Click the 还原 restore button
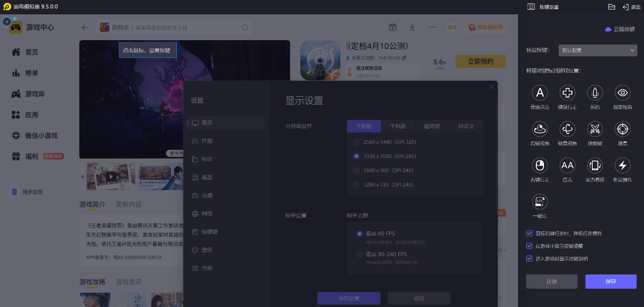The width and height of the screenshot is (644, 307). coord(552,282)
